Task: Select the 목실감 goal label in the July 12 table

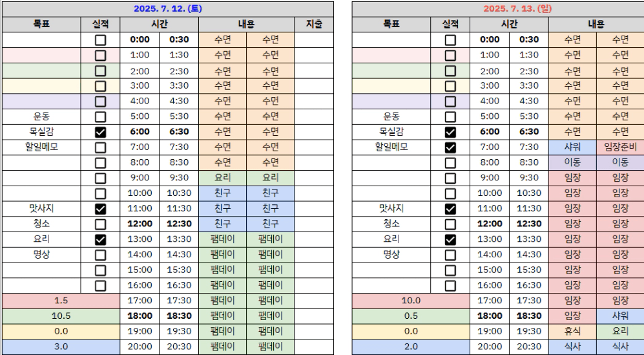Action: click(41, 132)
